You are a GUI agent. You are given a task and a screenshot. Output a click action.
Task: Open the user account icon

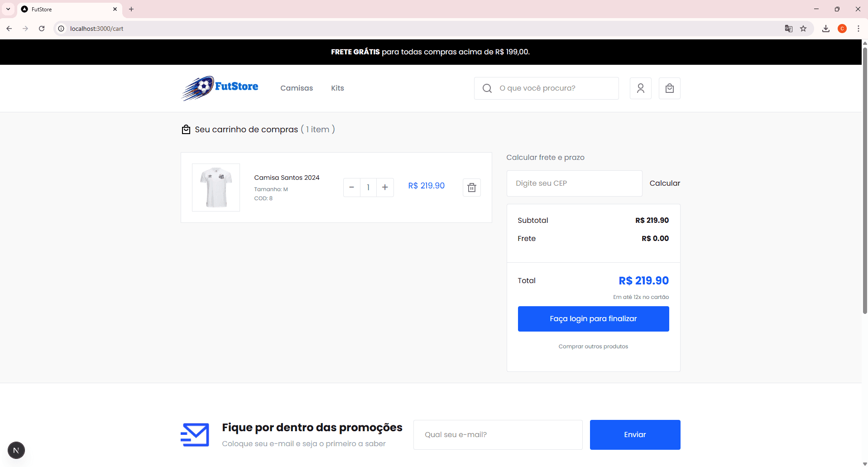(640, 88)
